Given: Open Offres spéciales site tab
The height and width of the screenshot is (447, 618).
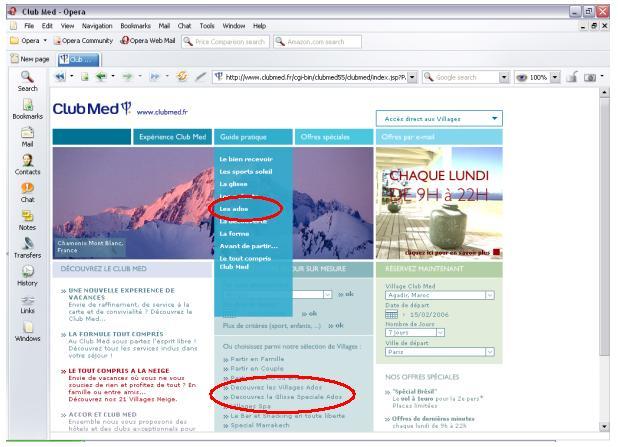Looking at the screenshot, I should coord(334,137).
